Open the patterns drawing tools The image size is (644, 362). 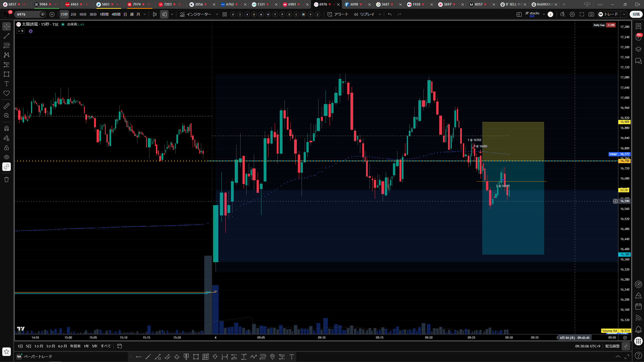point(7,55)
